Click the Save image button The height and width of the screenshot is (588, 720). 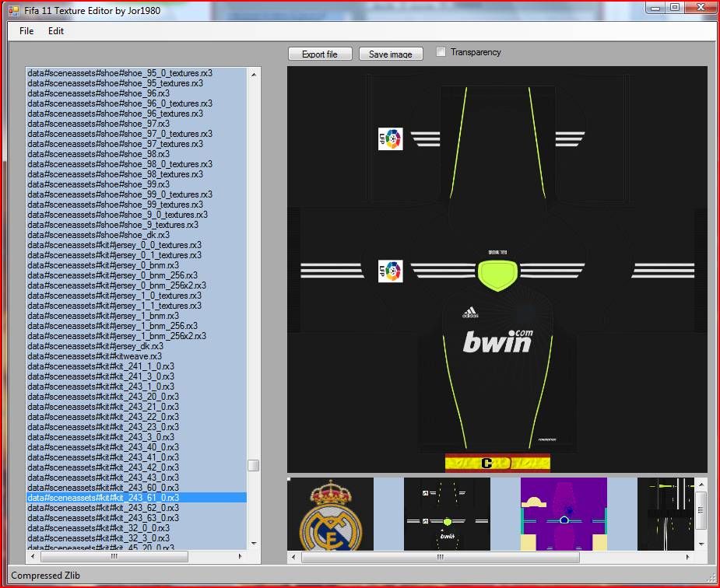tap(390, 54)
